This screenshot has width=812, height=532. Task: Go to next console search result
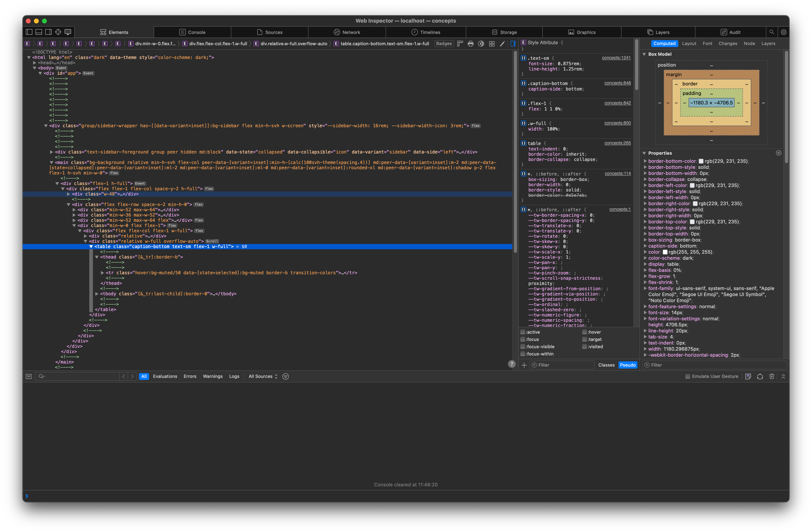[132, 376]
